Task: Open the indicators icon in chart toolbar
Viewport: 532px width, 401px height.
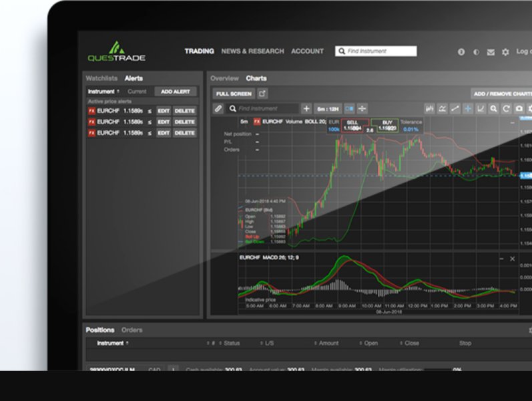Action: tap(442, 109)
